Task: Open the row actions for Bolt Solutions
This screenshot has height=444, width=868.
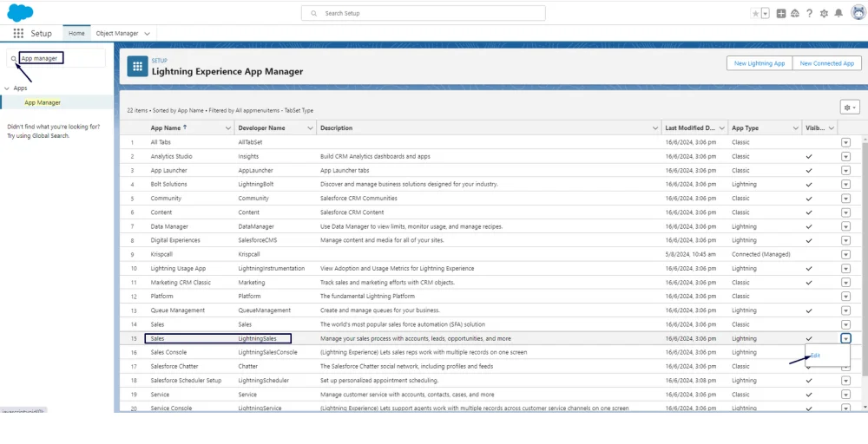Action: point(845,184)
